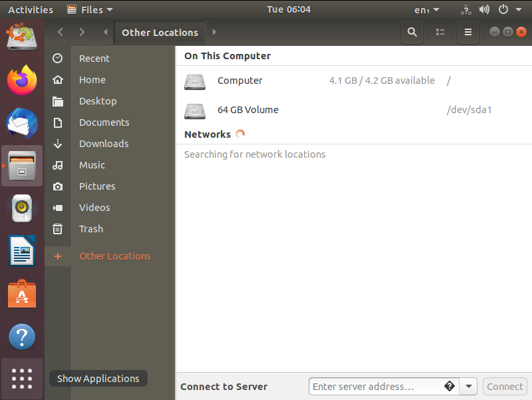Expand the path bar chevron after Other Locations
The width and height of the screenshot is (532, 400).
tap(213, 32)
